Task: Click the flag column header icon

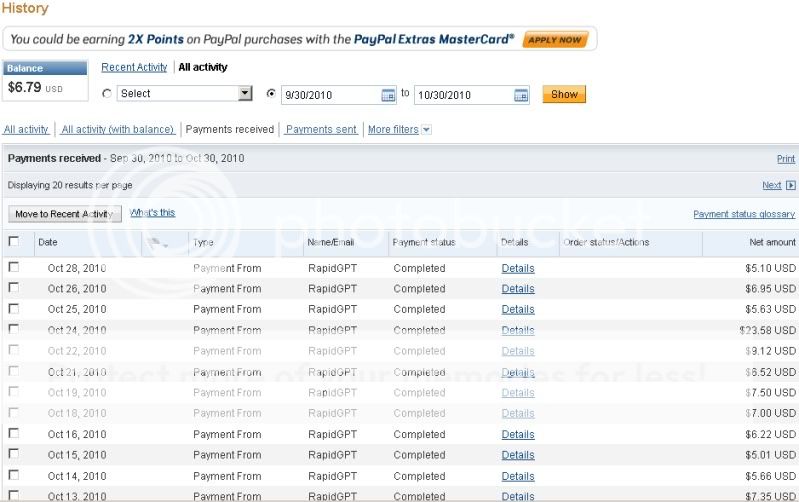Action: 158,243
